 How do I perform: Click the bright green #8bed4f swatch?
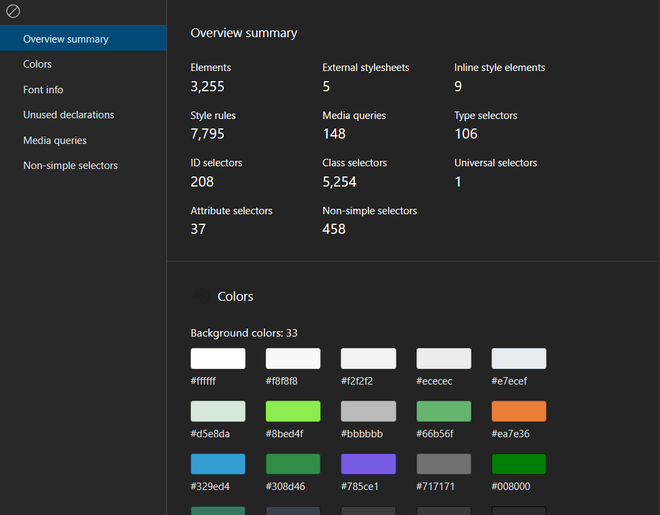(293, 411)
